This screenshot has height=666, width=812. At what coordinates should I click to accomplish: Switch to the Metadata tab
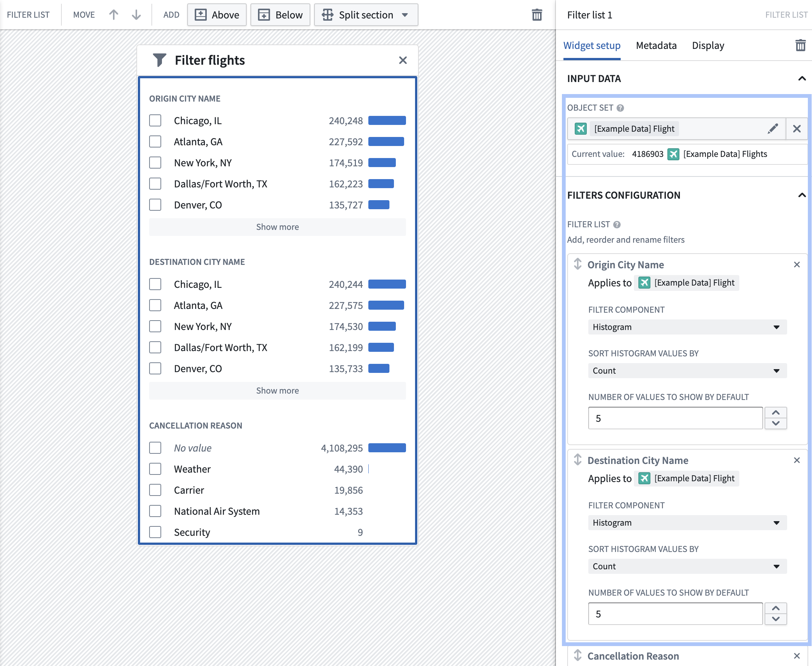pos(656,45)
